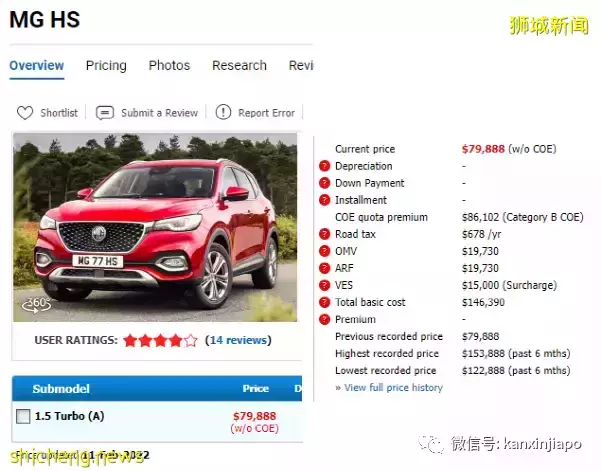This screenshot has width=601, height=471.
Task: Click the help icon beside Depreciation
Action: click(324, 166)
